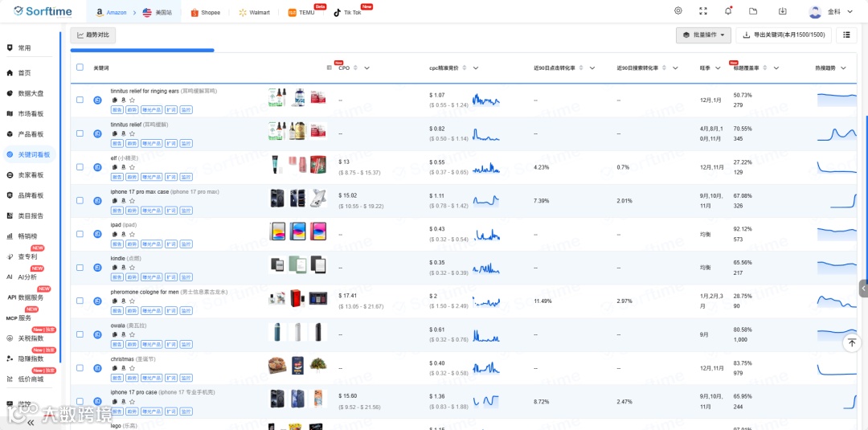Open 卖家看板 in the sidebar

31,175
